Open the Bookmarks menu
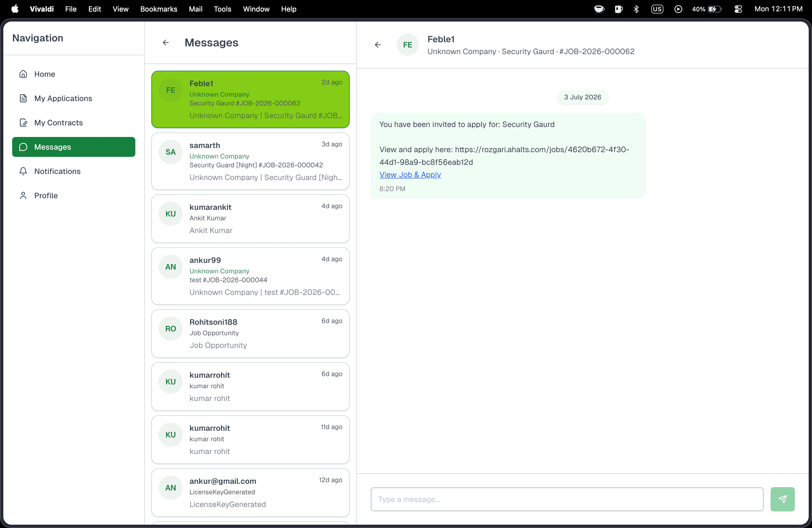The image size is (812, 528). point(159,9)
